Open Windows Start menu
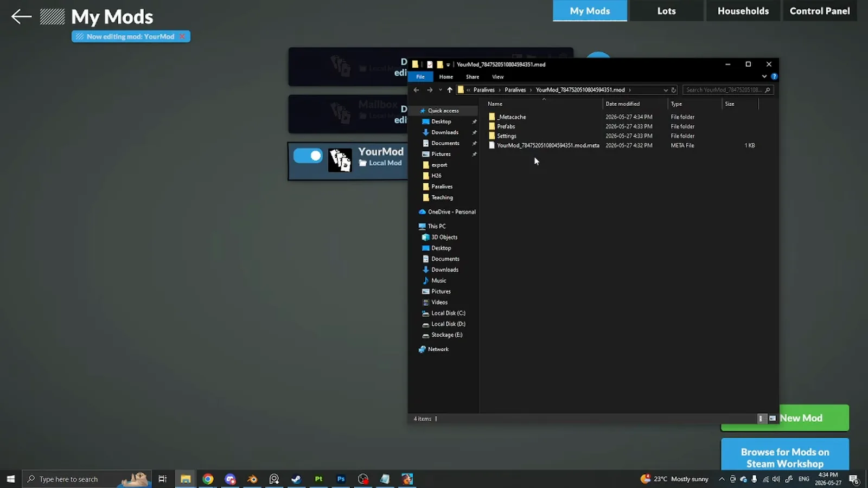Viewport: 868px width, 488px height. (x=11, y=479)
